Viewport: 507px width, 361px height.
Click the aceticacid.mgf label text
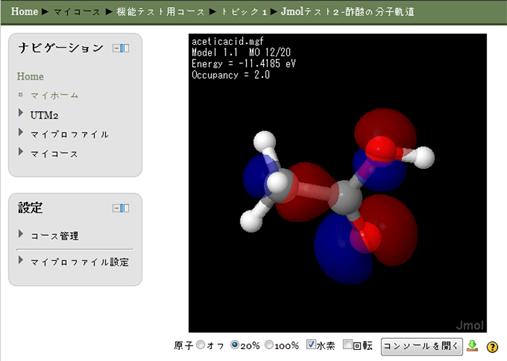[x=227, y=41]
